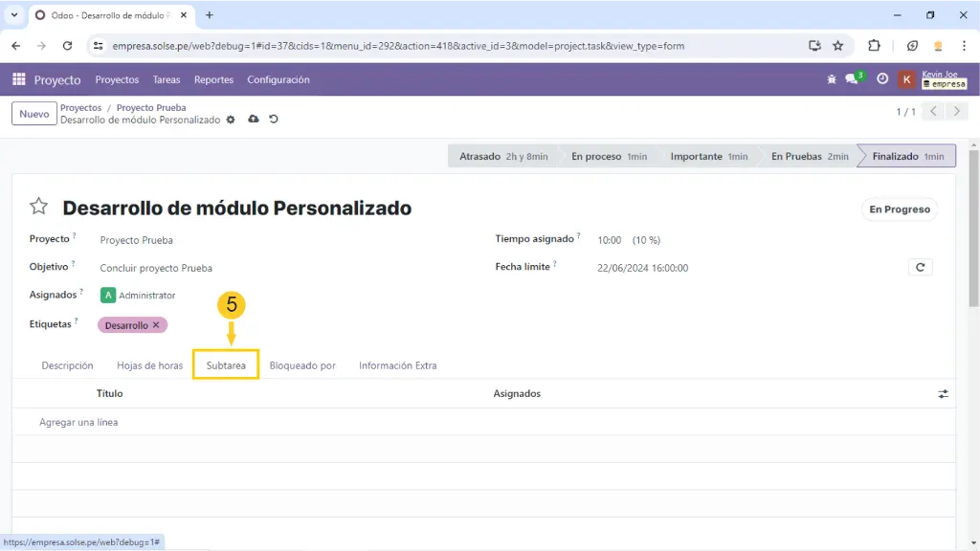
Task: Open the Odoo apps grid menu
Action: point(19,79)
